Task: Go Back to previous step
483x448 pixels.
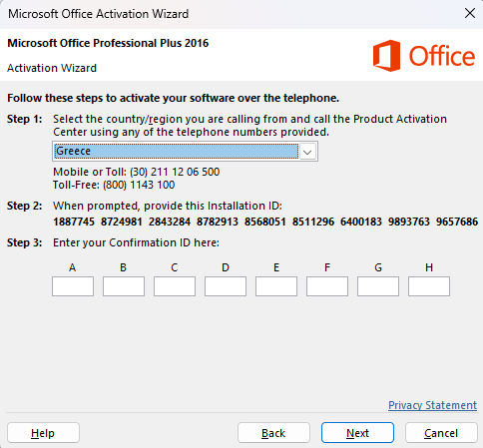Action: pyautogui.click(x=273, y=433)
